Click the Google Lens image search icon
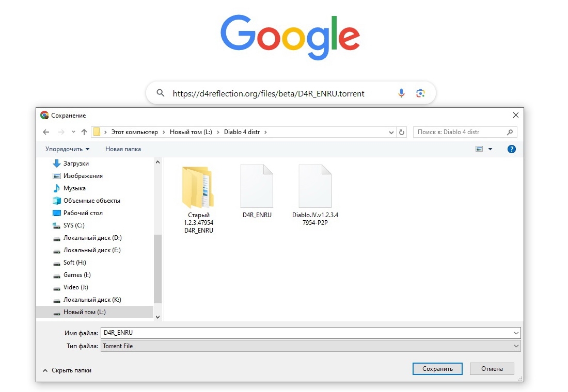Screen dimensions: 568x392 [x=420, y=93]
